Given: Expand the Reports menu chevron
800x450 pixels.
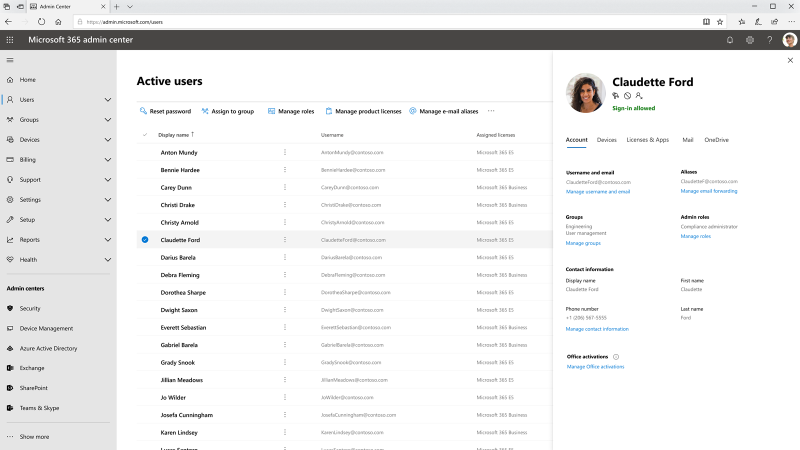Looking at the screenshot, I should pos(108,240).
